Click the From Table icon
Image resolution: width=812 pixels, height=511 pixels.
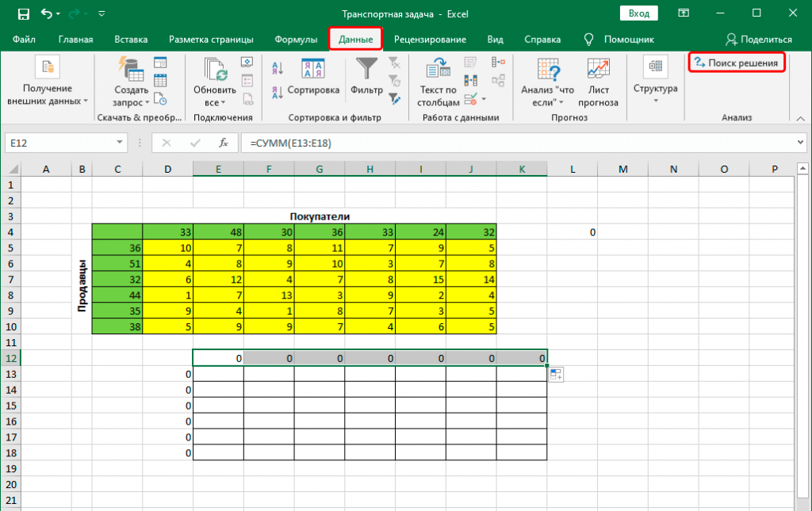[160, 80]
